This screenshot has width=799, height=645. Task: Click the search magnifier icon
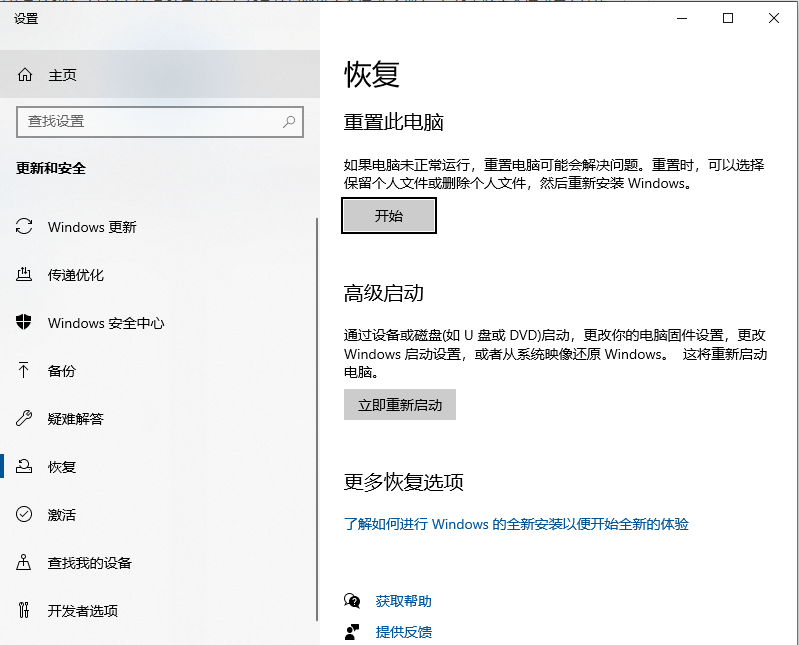[x=289, y=122]
